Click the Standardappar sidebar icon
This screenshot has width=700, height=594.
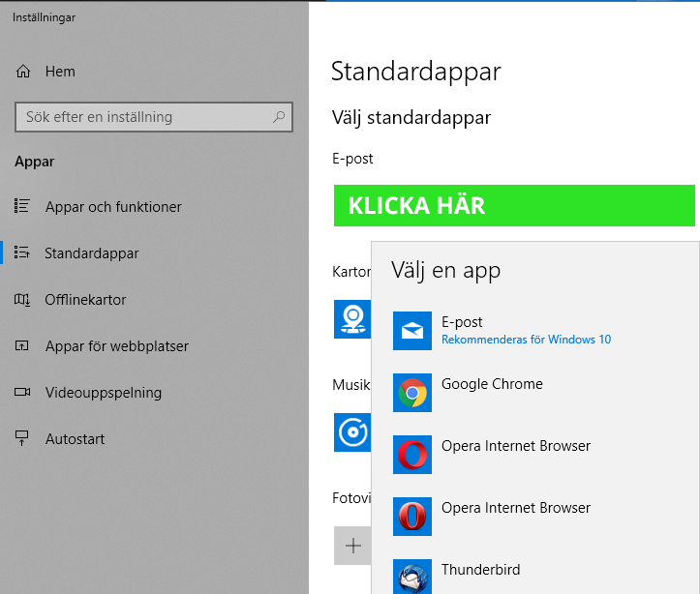(x=22, y=252)
